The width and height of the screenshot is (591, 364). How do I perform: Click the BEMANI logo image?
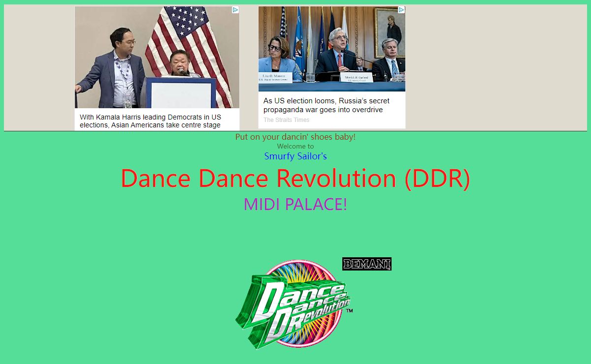(367, 264)
